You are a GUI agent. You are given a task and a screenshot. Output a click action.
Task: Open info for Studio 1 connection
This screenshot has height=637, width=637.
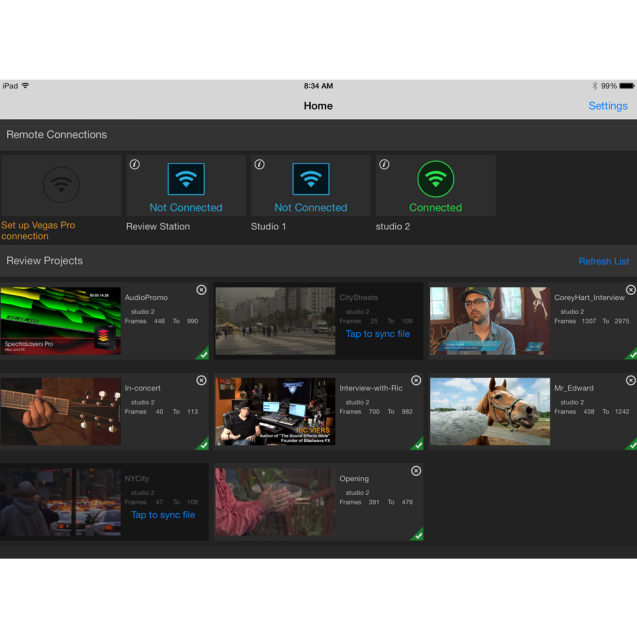(x=260, y=165)
